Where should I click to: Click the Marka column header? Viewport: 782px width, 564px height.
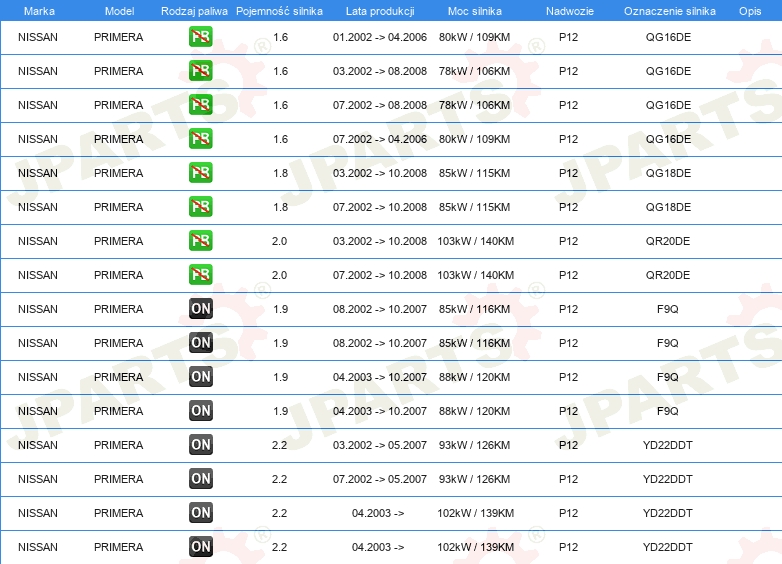coord(38,11)
